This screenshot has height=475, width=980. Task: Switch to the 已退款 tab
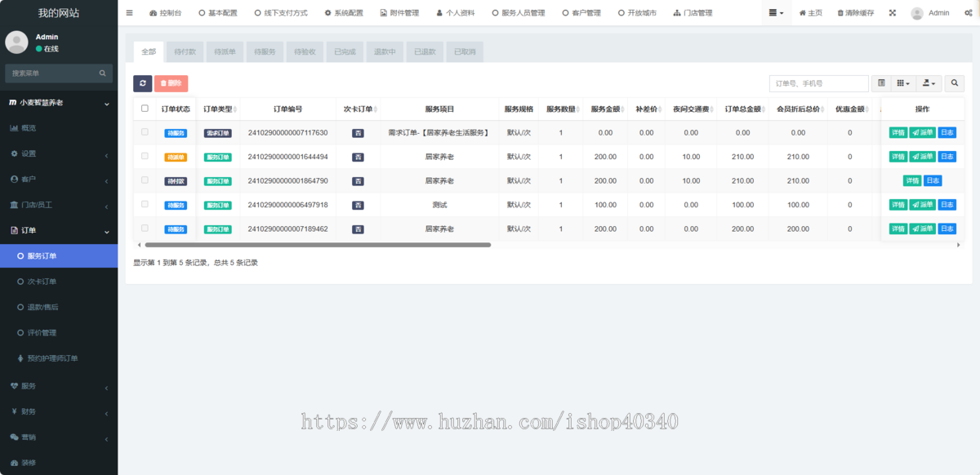425,51
